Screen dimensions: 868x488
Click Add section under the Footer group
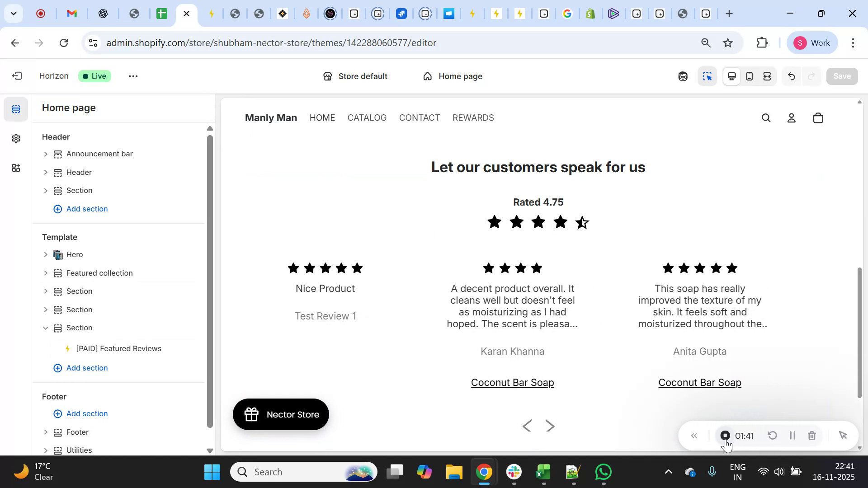(86, 413)
